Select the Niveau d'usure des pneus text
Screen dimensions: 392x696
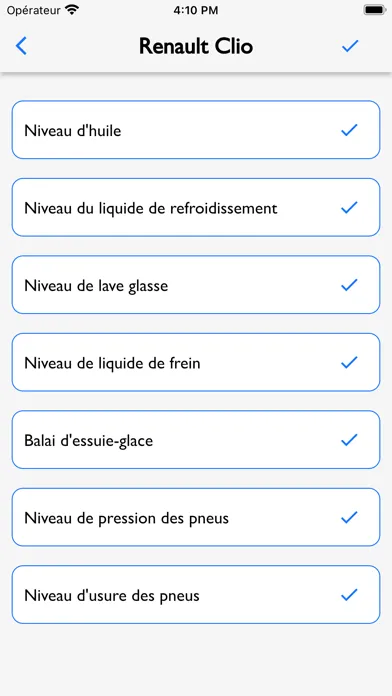click(x=112, y=596)
